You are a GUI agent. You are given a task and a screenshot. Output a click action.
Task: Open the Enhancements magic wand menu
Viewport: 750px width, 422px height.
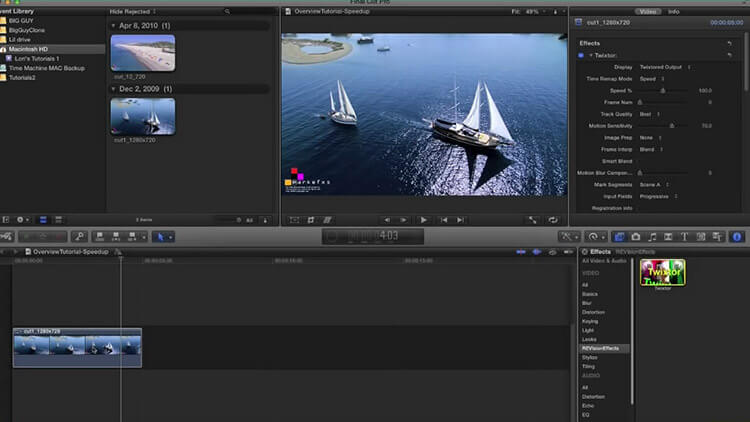[569, 236]
